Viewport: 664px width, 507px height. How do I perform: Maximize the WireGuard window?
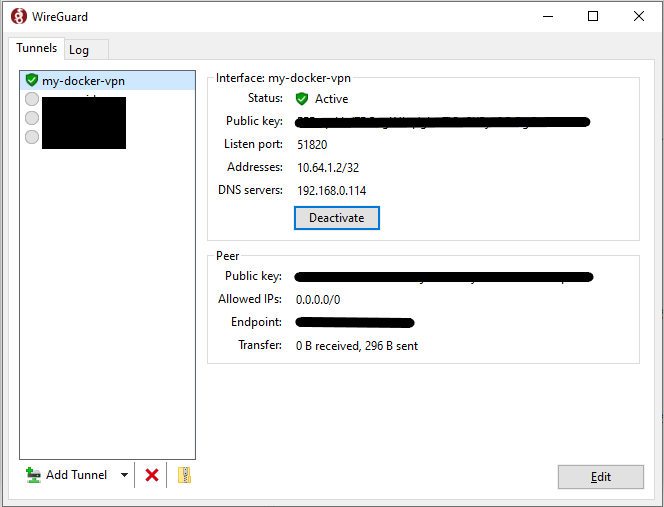[593, 17]
